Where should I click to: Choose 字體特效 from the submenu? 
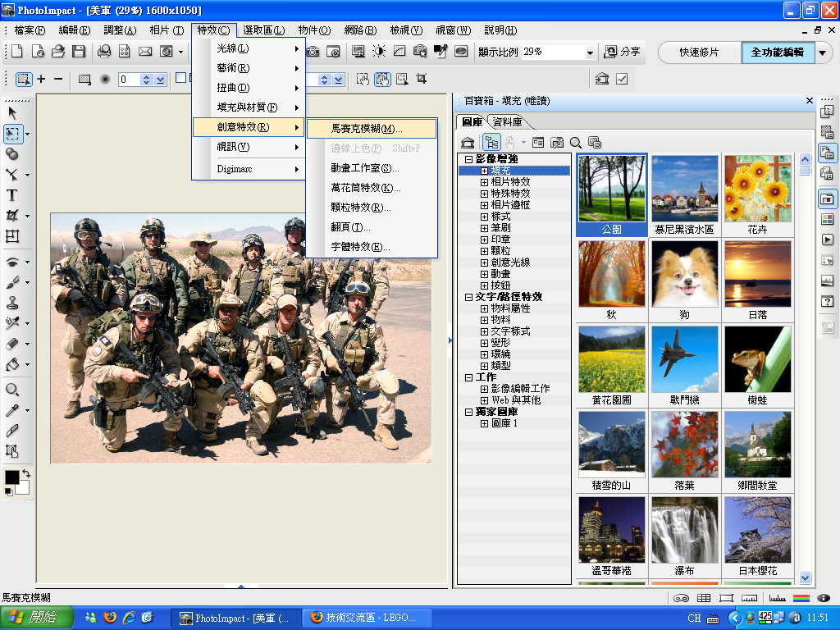click(372, 246)
